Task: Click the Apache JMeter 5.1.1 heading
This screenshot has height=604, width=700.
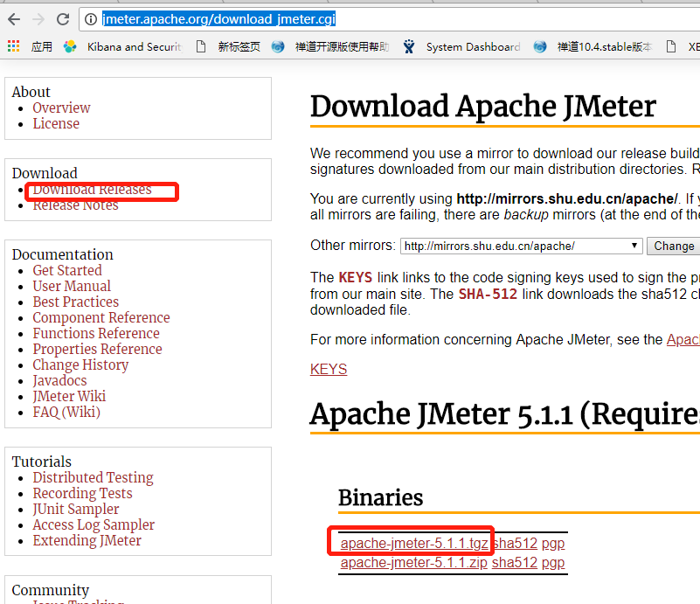Action: point(505,413)
